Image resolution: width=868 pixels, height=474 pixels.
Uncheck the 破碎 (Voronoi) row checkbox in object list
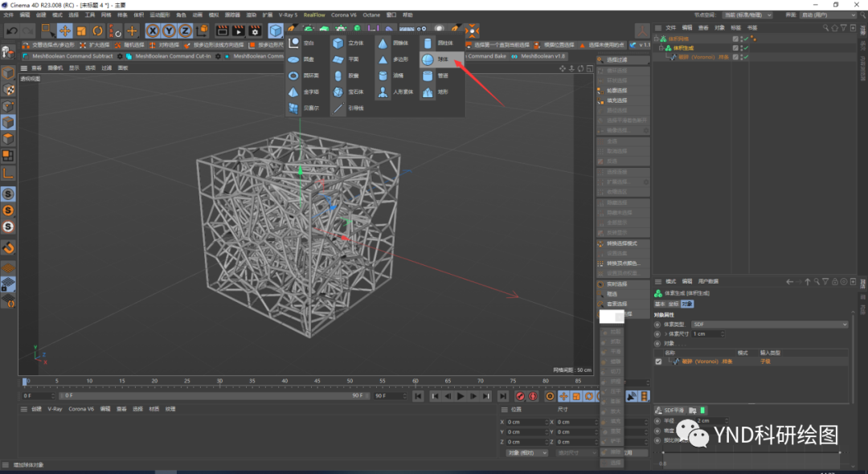click(658, 362)
